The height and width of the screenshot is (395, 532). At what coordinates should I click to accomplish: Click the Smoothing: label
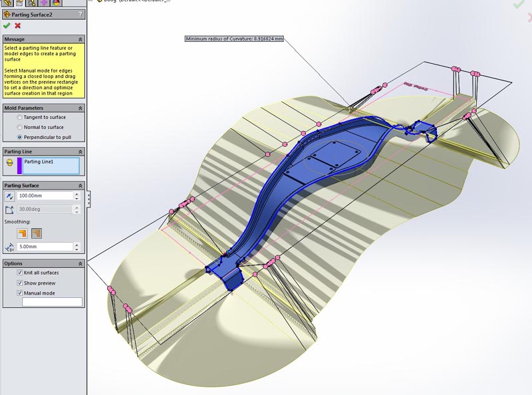click(17, 221)
